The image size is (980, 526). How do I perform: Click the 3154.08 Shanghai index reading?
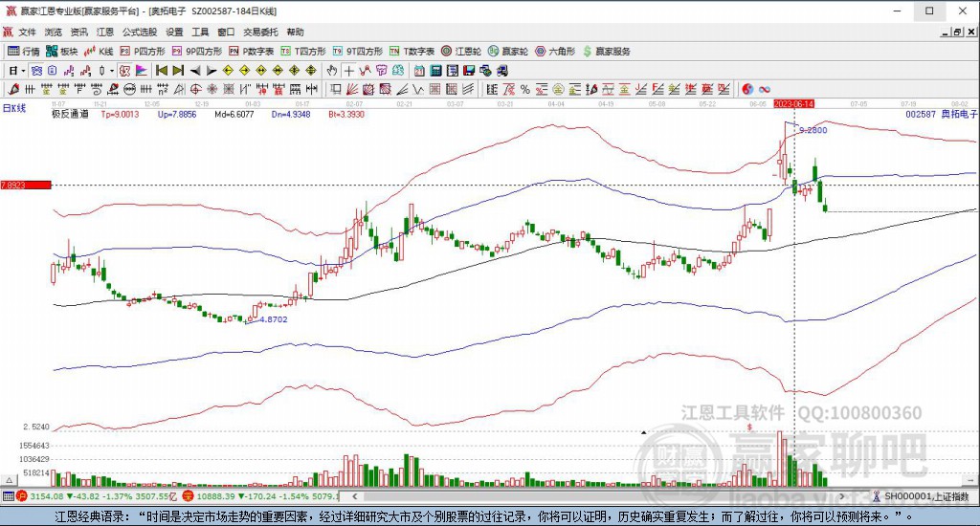47,496
